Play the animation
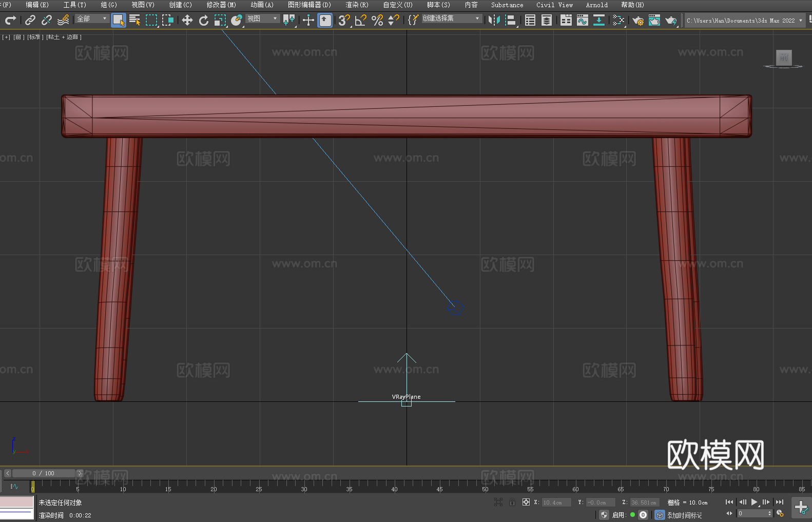812x522 pixels. 754,502
